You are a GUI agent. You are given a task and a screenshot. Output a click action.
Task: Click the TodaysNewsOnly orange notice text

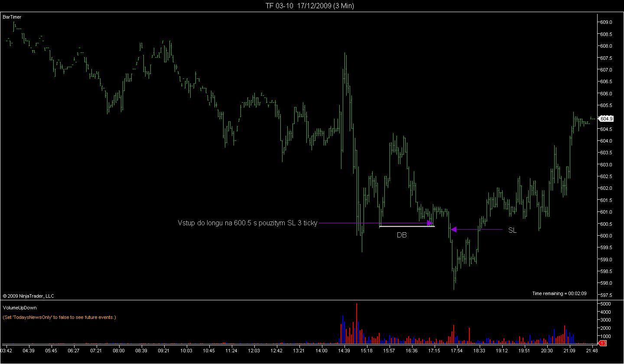pos(59,317)
